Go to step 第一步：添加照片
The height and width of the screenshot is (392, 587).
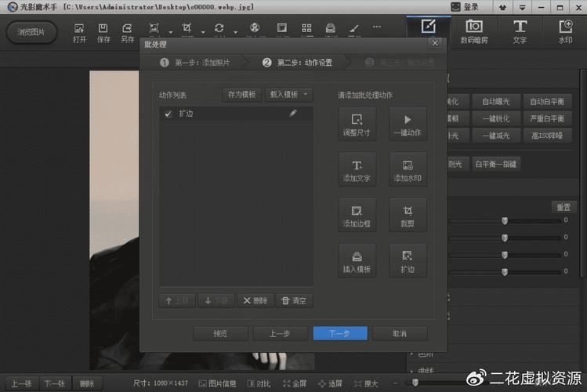(x=194, y=63)
